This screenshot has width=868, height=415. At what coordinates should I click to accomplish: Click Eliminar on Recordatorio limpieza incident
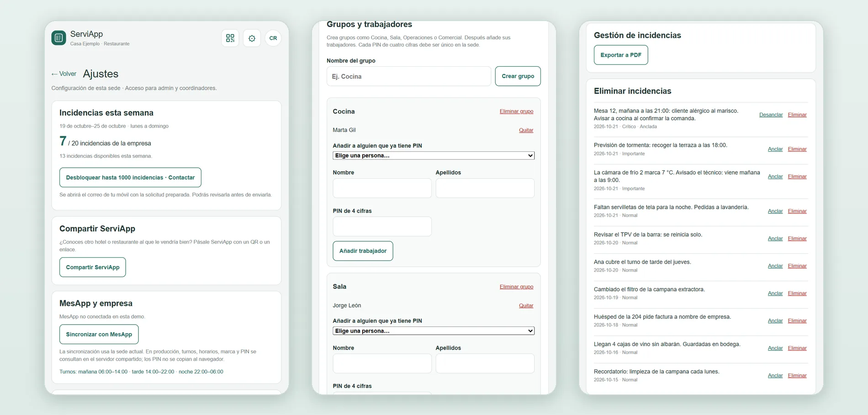click(x=797, y=376)
